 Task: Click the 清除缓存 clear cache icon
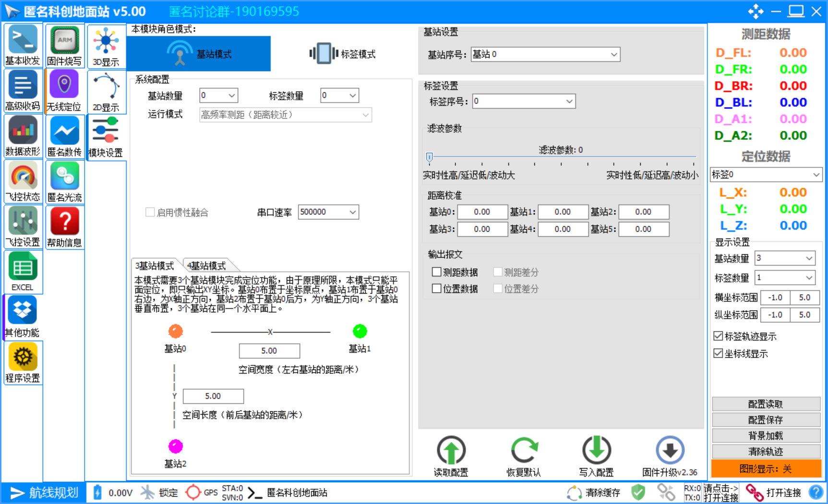593,492
